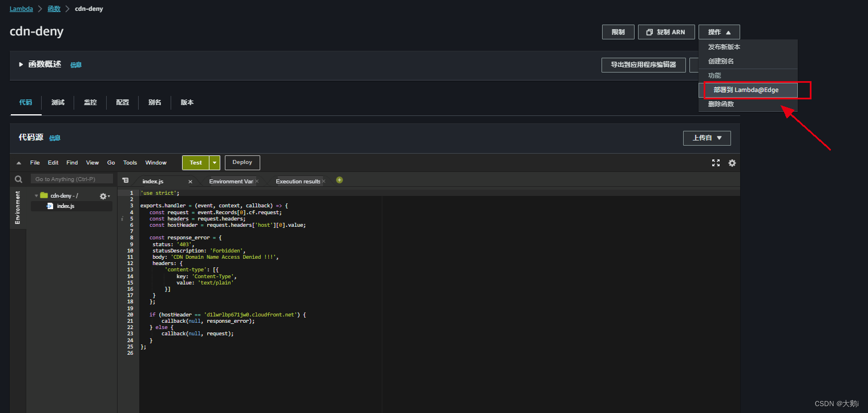Open 信息 link next to 代码源
The width and height of the screenshot is (868, 413).
55,138
